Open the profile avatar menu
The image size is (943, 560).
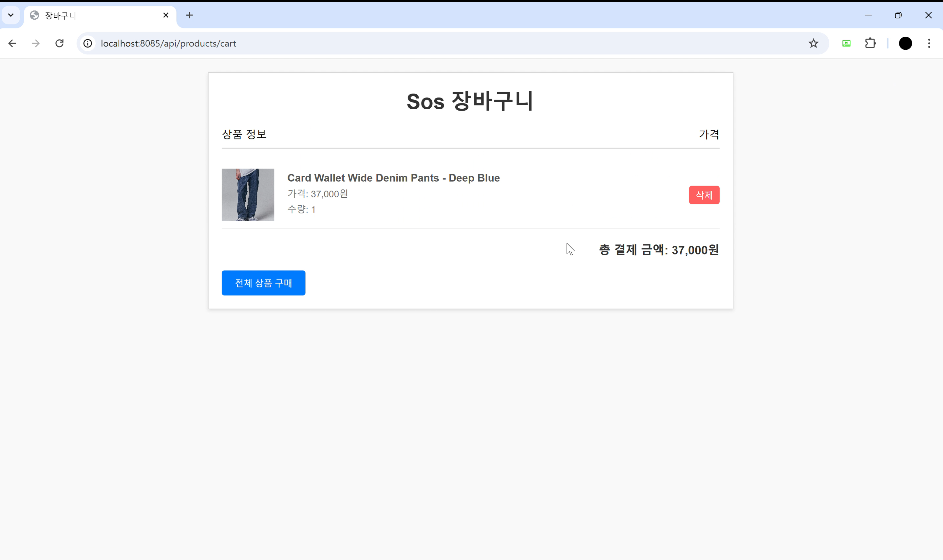click(x=905, y=44)
